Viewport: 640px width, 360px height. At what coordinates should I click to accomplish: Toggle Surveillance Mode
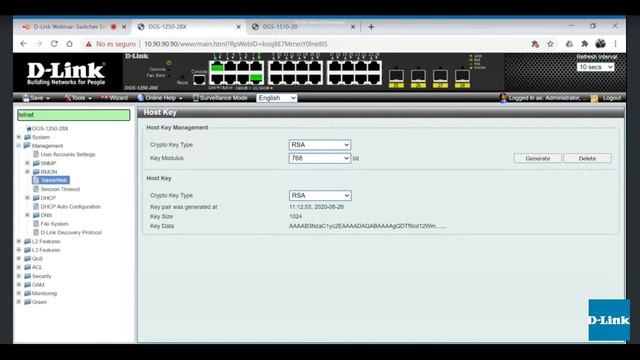click(x=220, y=98)
